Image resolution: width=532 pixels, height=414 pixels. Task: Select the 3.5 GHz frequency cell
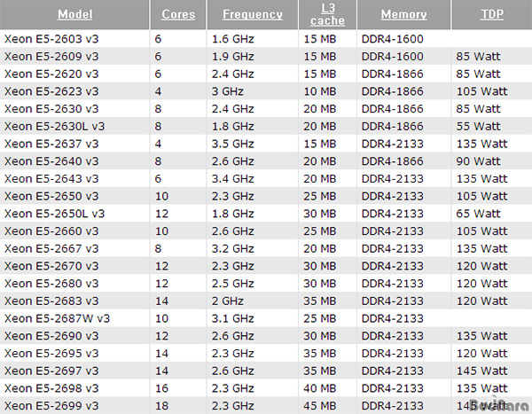tap(232, 144)
